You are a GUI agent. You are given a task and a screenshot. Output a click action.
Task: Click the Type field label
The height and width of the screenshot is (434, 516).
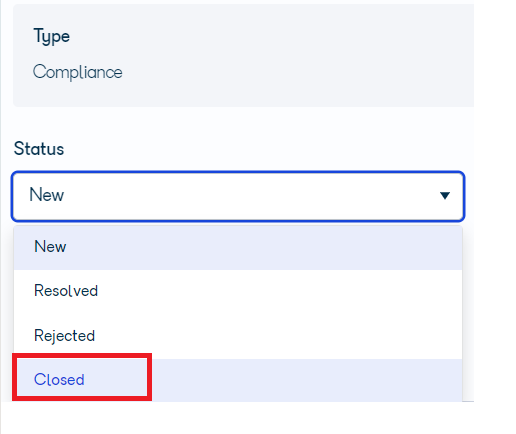click(x=52, y=36)
